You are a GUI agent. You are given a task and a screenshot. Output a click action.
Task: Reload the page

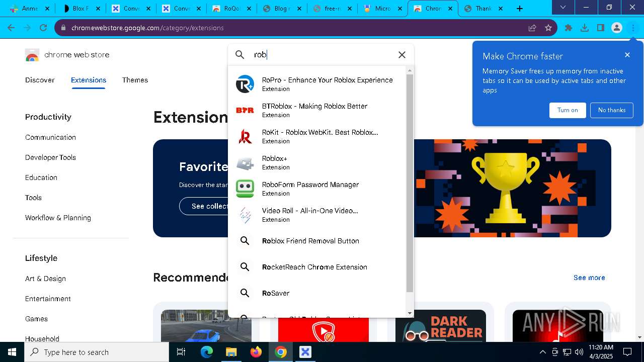[43, 28]
